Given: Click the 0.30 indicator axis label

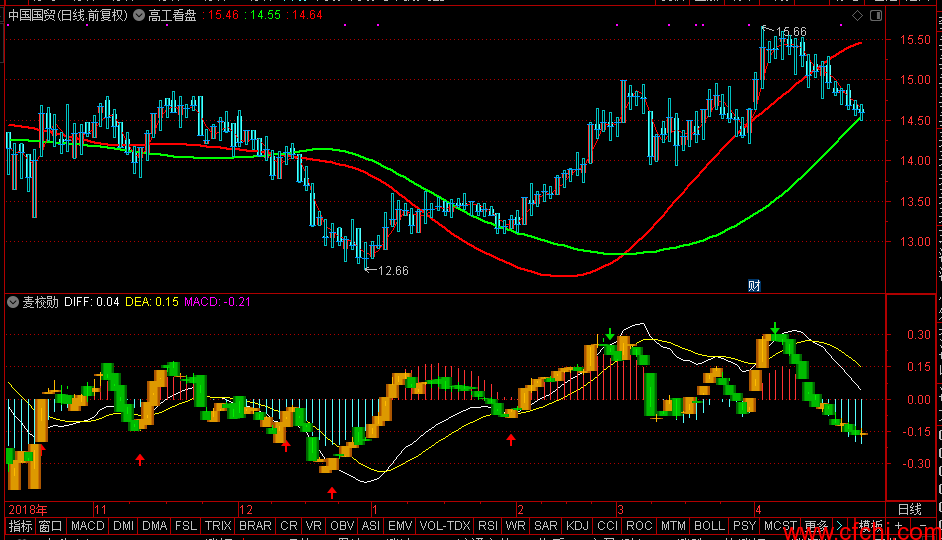Looking at the screenshot, I should tap(919, 335).
